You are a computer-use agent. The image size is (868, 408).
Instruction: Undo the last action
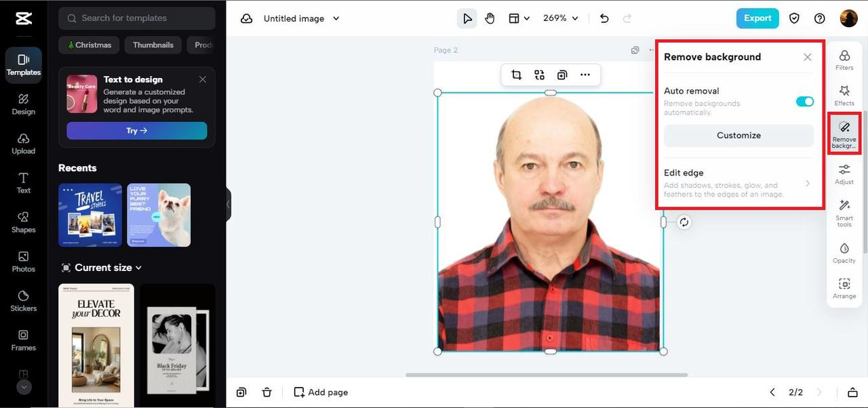coord(604,18)
